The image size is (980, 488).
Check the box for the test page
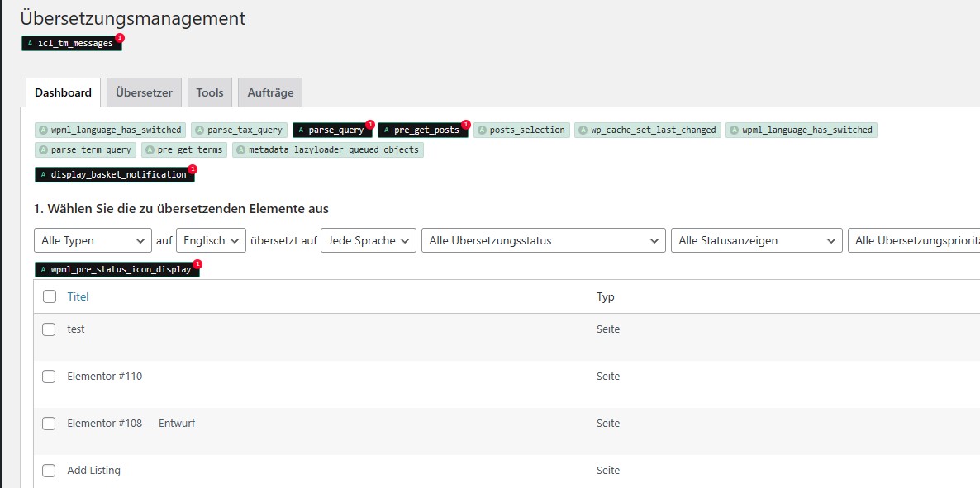coord(49,329)
